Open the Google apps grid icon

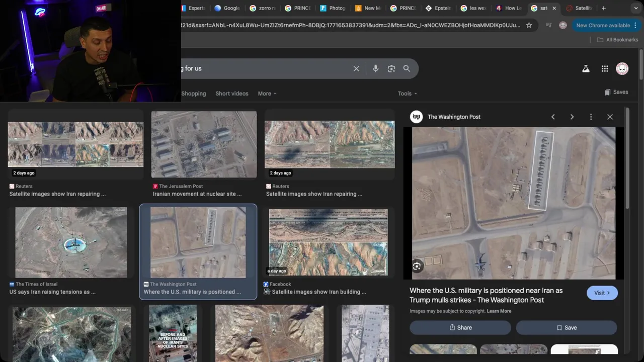605,69
